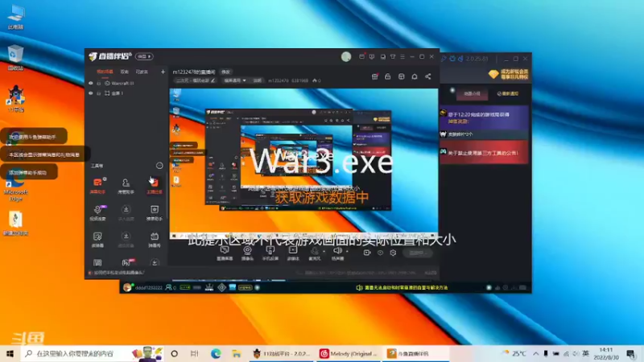Click the padlock icon above the preview

click(387, 76)
